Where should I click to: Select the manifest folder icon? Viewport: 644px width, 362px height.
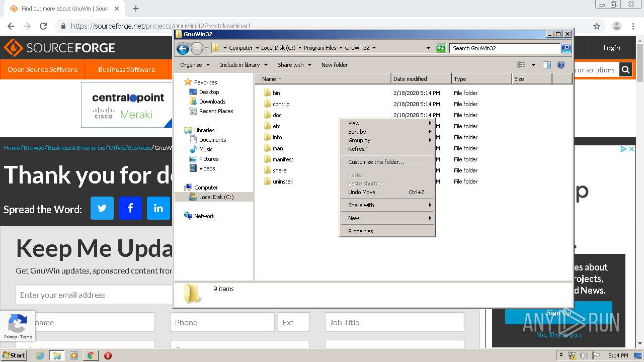pos(267,159)
